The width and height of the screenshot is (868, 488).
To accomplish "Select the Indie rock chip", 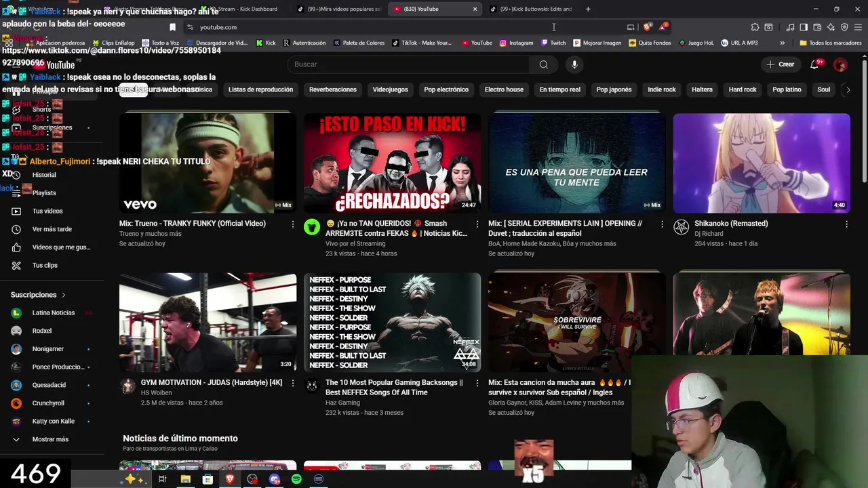I will point(662,89).
